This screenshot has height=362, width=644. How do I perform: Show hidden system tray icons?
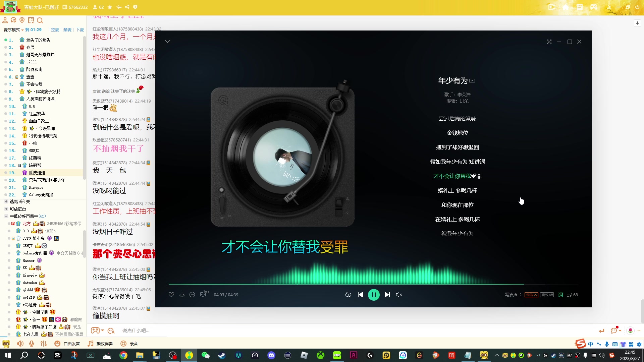(497, 355)
